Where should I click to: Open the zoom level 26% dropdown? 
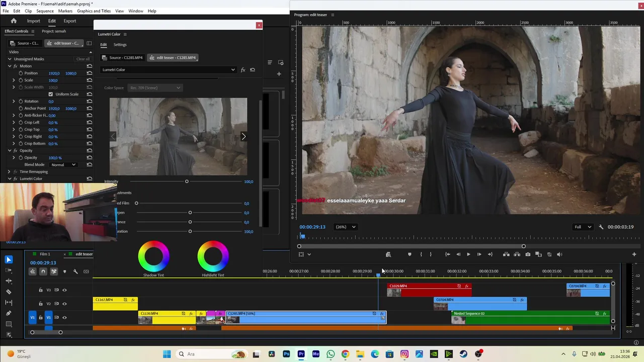tap(346, 227)
